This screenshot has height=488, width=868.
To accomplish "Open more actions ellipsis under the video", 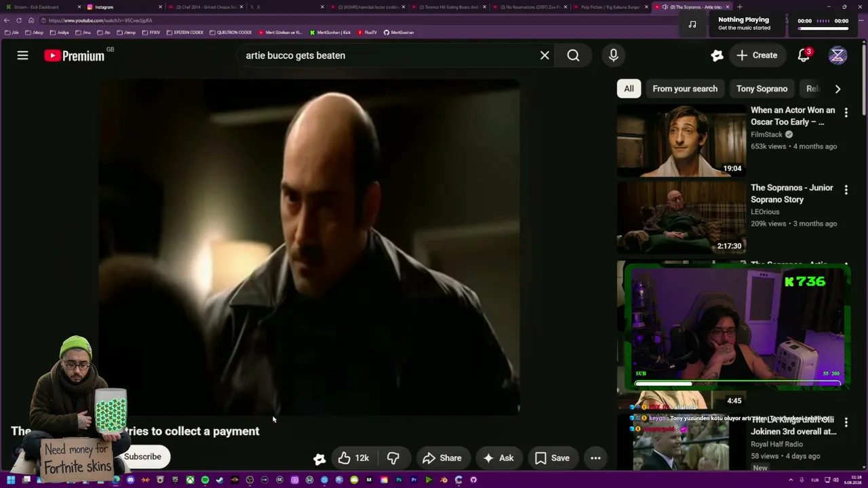I will tap(595, 458).
